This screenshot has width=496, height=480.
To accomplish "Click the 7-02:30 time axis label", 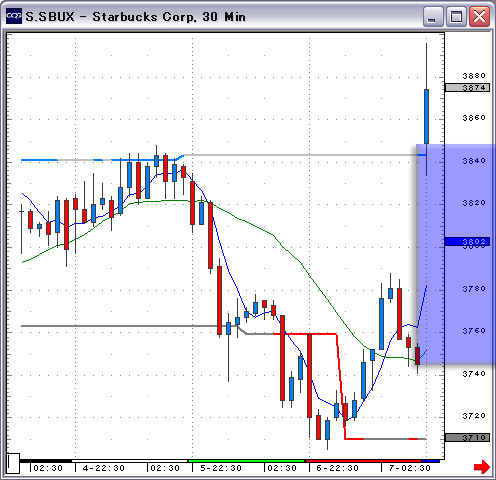I will pos(410,468).
